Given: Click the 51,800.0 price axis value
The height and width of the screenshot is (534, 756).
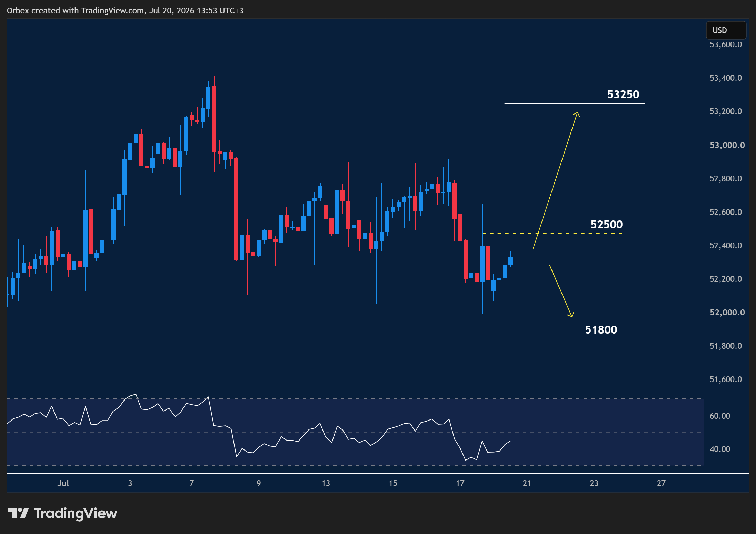Looking at the screenshot, I should pyautogui.click(x=726, y=346).
